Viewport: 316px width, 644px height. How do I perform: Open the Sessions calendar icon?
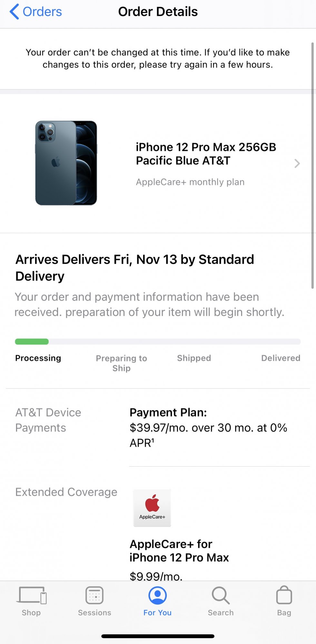pos(94,595)
